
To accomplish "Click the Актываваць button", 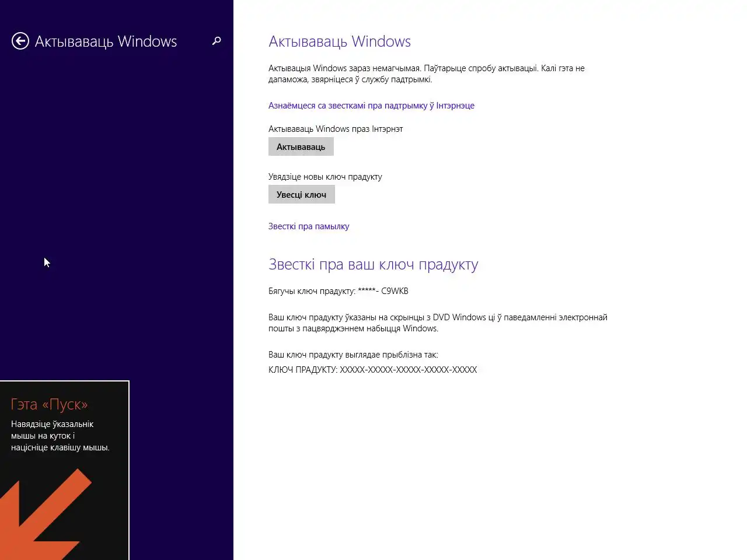I will (301, 147).
